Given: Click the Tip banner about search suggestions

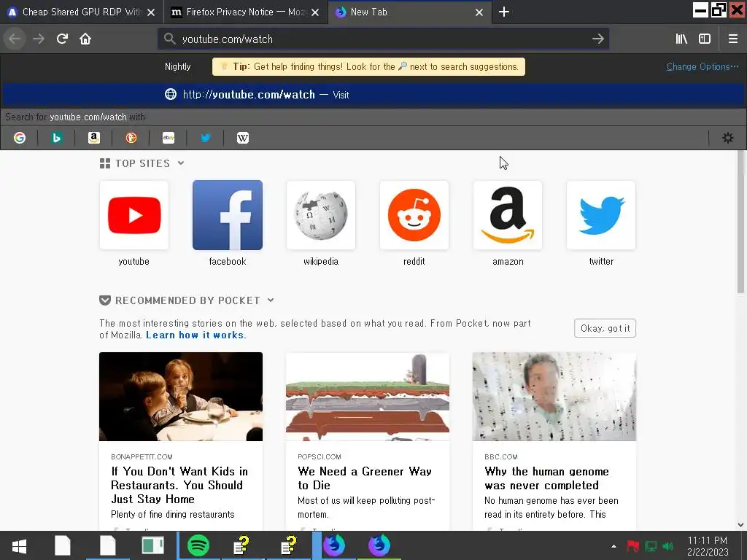Looking at the screenshot, I should click(368, 67).
